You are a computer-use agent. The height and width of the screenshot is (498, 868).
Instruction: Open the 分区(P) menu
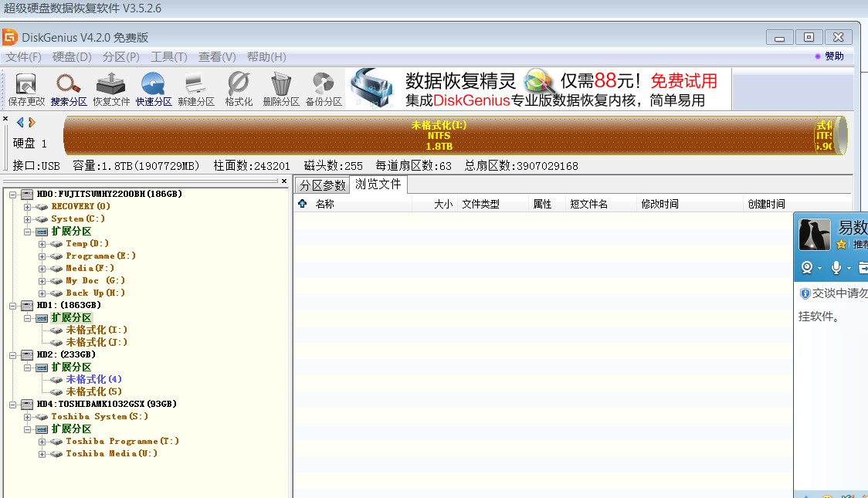point(120,57)
